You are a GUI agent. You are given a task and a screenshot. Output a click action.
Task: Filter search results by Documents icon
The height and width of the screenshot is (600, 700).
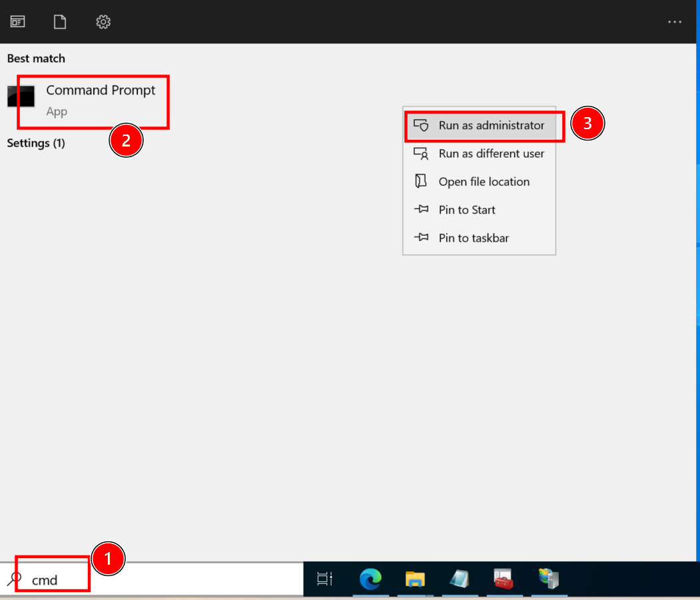tap(60, 22)
